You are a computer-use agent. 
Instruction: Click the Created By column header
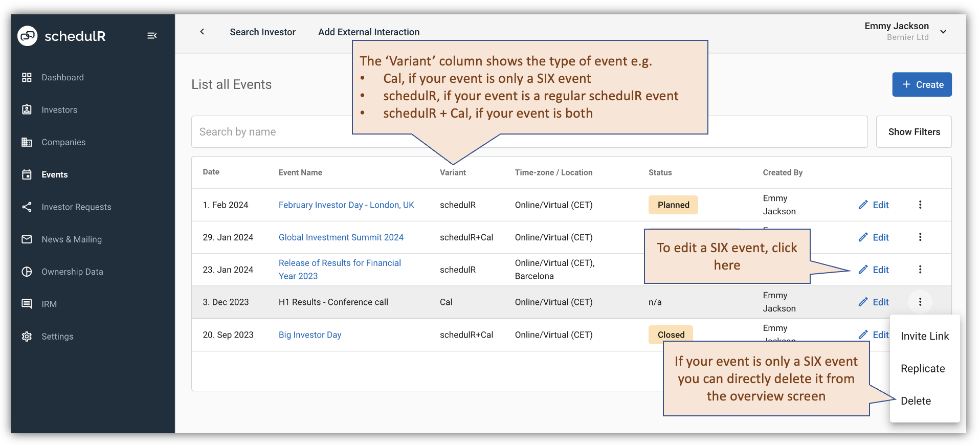(x=783, y=172)
